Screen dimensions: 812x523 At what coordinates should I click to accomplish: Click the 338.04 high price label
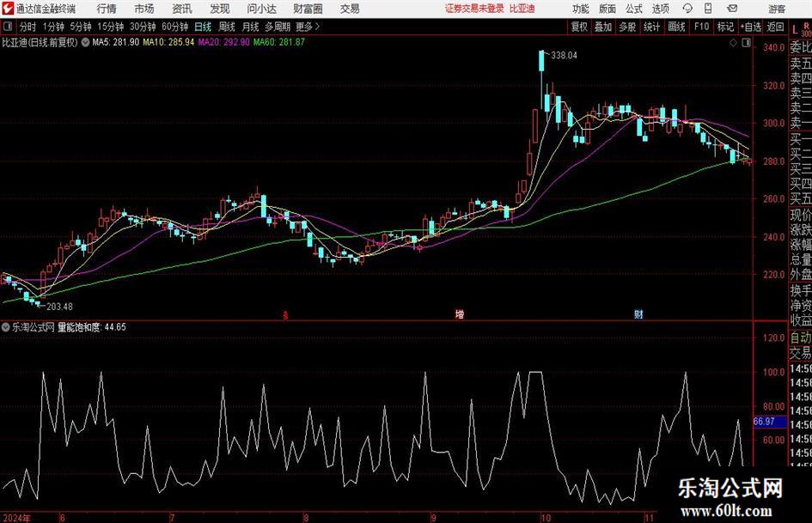(x=564, y=56)
